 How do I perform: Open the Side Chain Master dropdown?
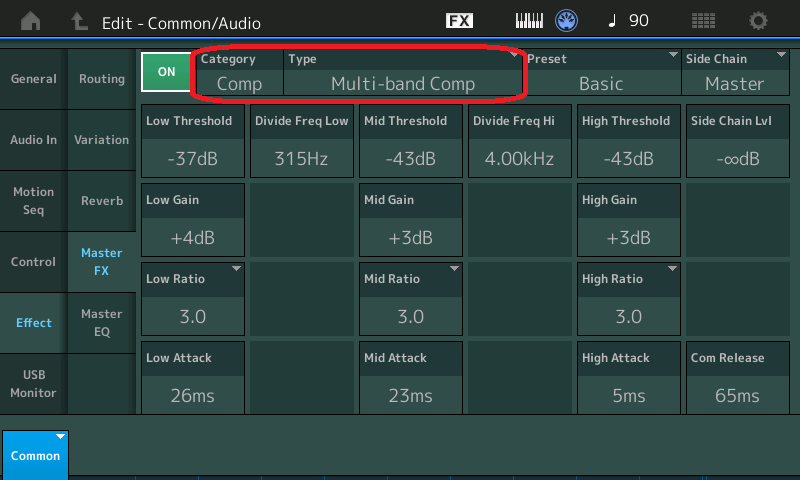(734, 73)
